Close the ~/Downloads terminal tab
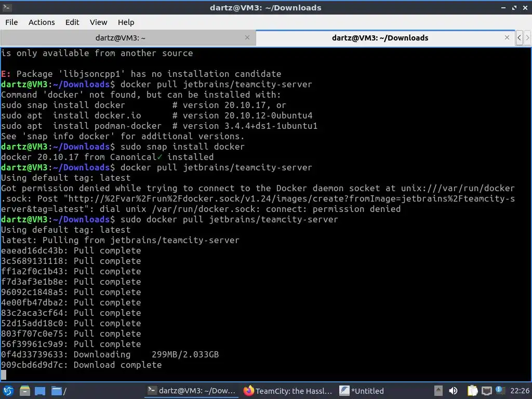 tap(507, 37)
